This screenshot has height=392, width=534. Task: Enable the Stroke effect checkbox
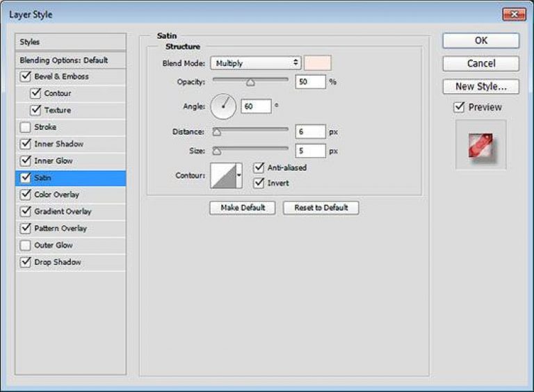(x=26, y=127)
